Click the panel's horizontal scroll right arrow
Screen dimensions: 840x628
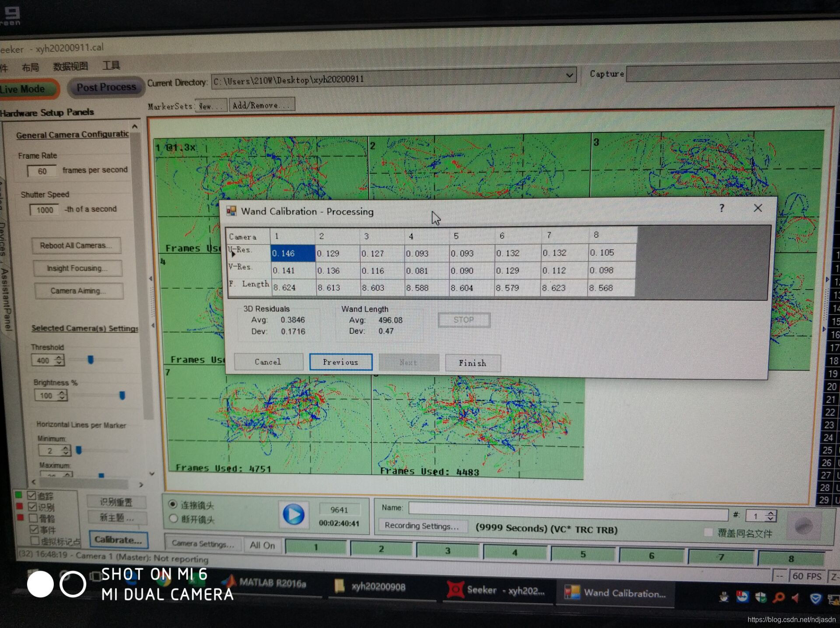[x=141, y=485]
